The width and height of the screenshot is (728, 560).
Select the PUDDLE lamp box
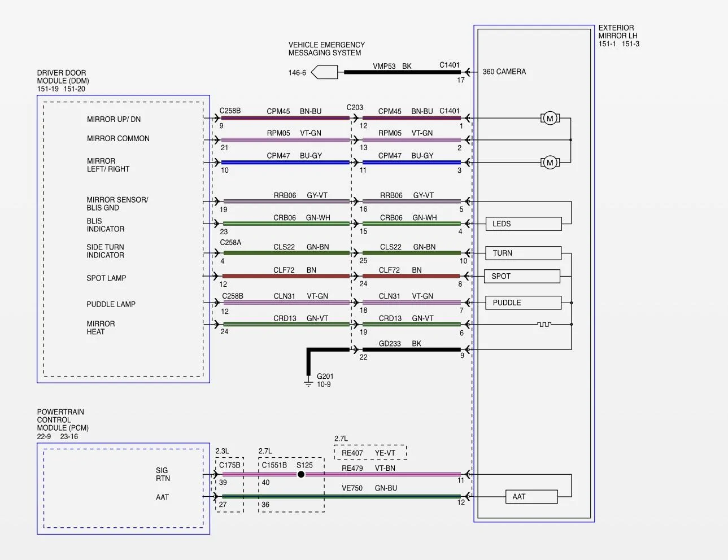pos(524,303)
